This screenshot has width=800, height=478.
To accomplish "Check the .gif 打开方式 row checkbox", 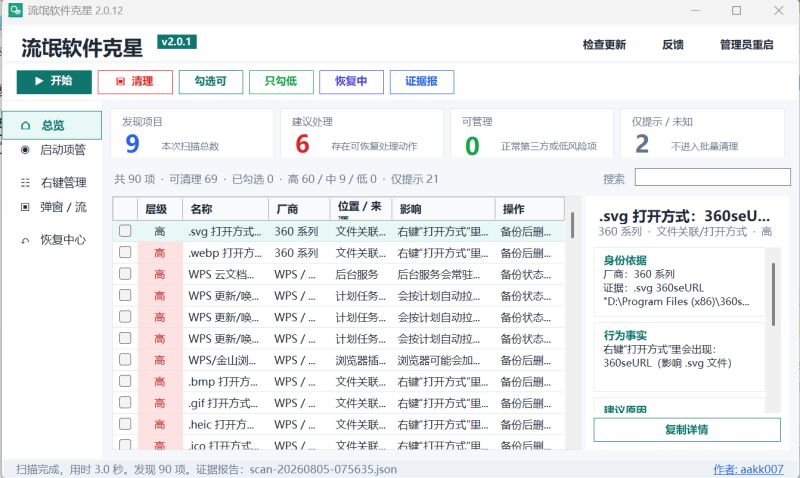I will click(x=125, y=402).
